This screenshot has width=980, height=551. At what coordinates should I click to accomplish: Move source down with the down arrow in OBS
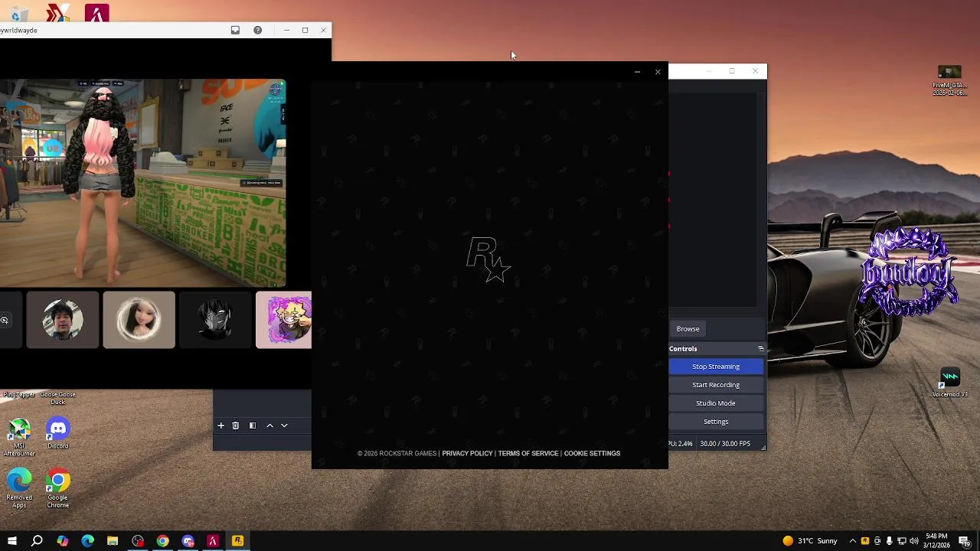tap(284, 425)
